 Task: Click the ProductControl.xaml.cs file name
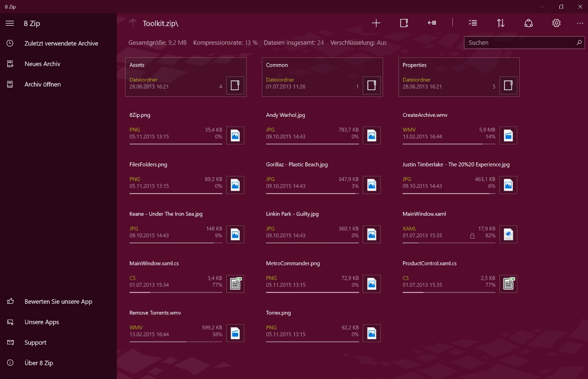click(x=429, y=264)
